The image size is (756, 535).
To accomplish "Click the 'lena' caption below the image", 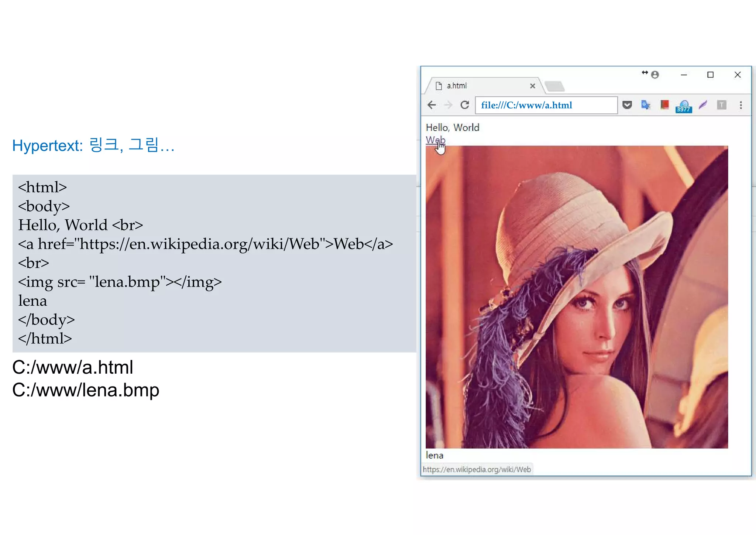I will (x=434, y=456).
